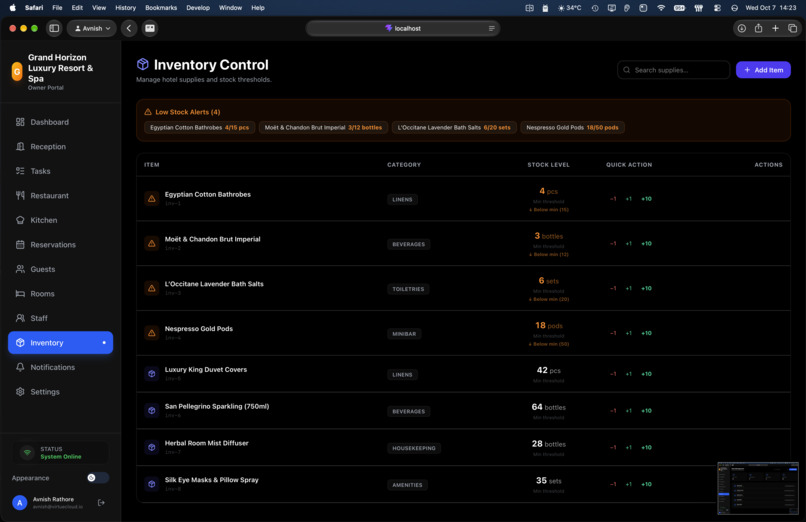Click Safari share icon in toolbar
806x522 pixels.
tap(758, 28)
